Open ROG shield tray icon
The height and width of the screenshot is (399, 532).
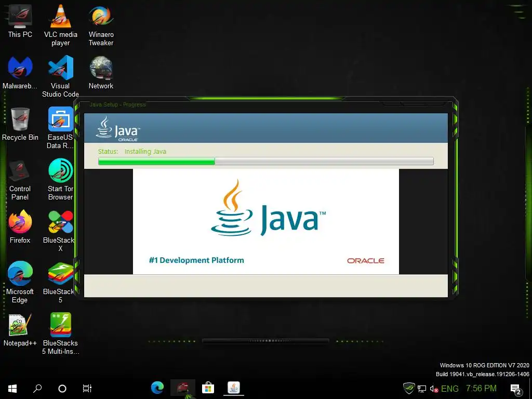point(409,389)
